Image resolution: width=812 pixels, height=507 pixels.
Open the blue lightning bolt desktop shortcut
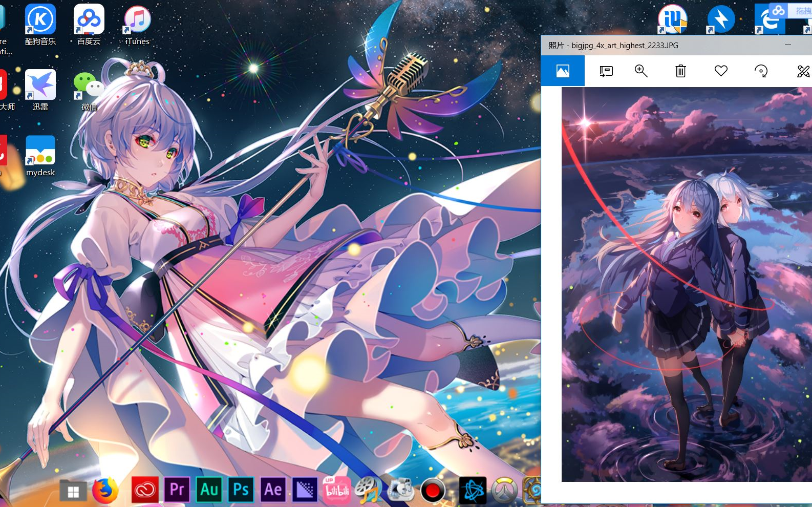721,19
